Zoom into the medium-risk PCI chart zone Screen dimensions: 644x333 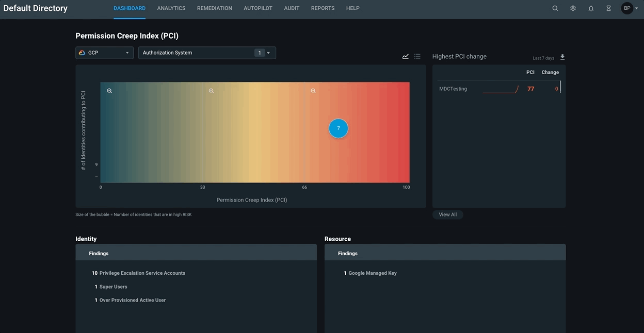click(211, 91)
